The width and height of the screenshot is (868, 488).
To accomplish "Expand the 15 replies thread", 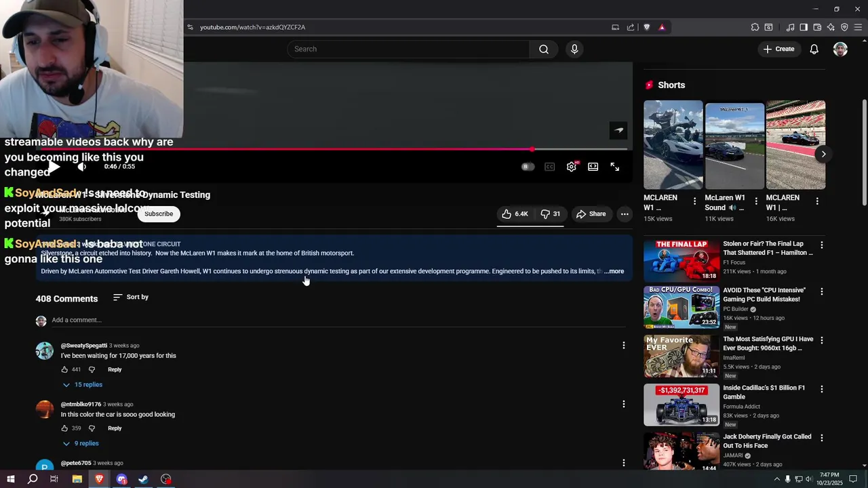I will [x=82, y=384].
